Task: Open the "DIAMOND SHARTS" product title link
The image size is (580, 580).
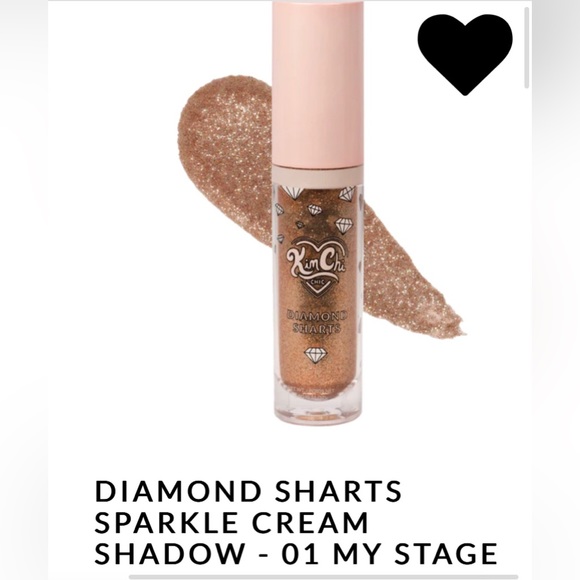Action: [248, 491]
